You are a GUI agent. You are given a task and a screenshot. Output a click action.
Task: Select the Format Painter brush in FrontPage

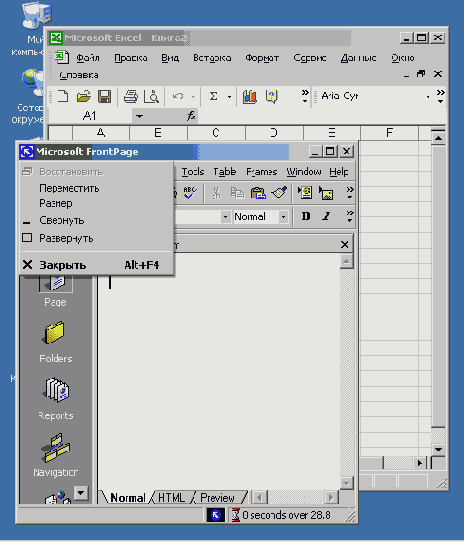(279, 193)
